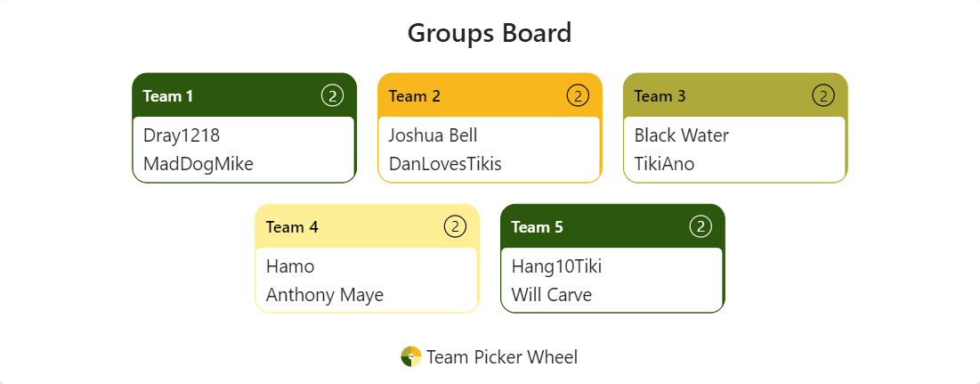Pick DanLovesTikis from Team 2
This screenshot has height=384, width=980.
click(x=445, y=164)
